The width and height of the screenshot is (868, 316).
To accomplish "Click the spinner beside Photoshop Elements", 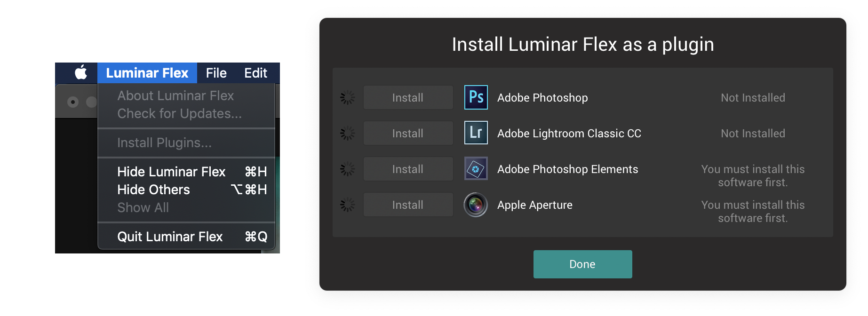I will point(348,169).
